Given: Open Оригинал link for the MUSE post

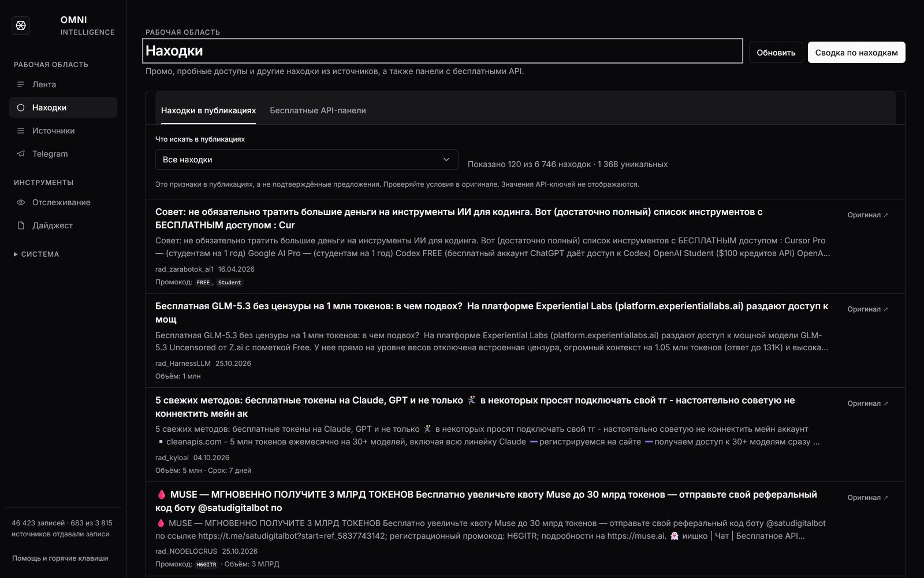Looking at the screenshot, I should (x=867, y=498).
